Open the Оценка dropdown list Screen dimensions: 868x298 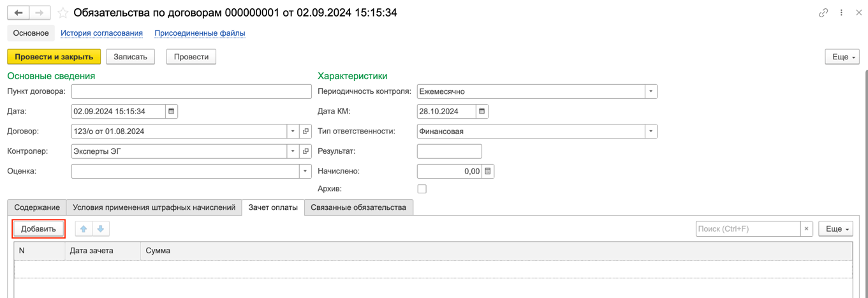305,171
